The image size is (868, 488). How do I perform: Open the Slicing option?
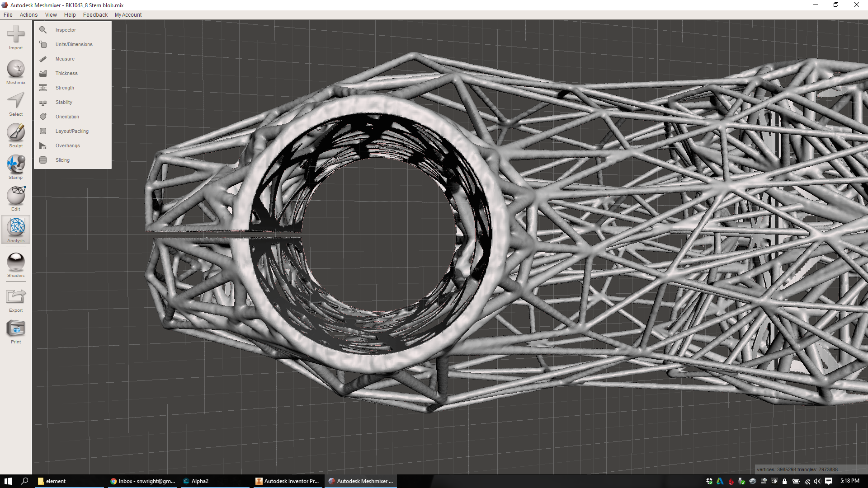point(62,160)
